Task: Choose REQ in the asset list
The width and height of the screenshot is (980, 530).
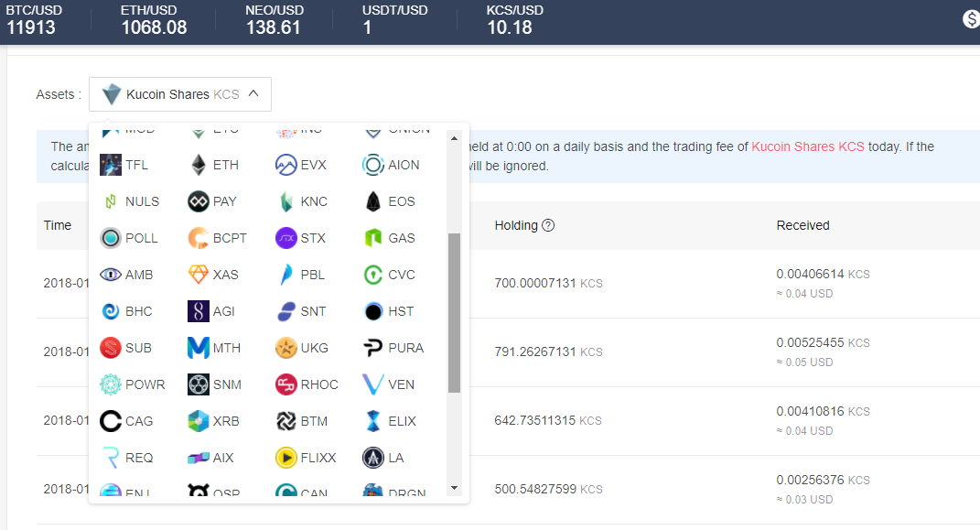Action: [x=126, y=458]
